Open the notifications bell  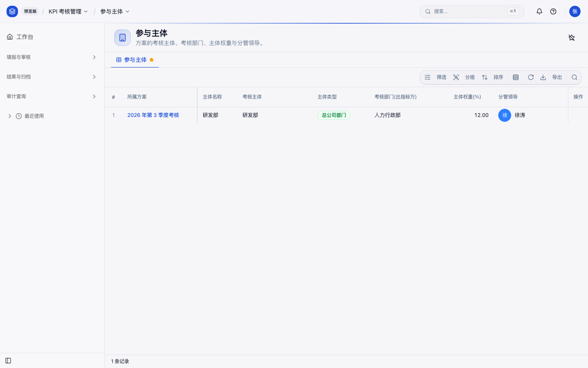539,11
